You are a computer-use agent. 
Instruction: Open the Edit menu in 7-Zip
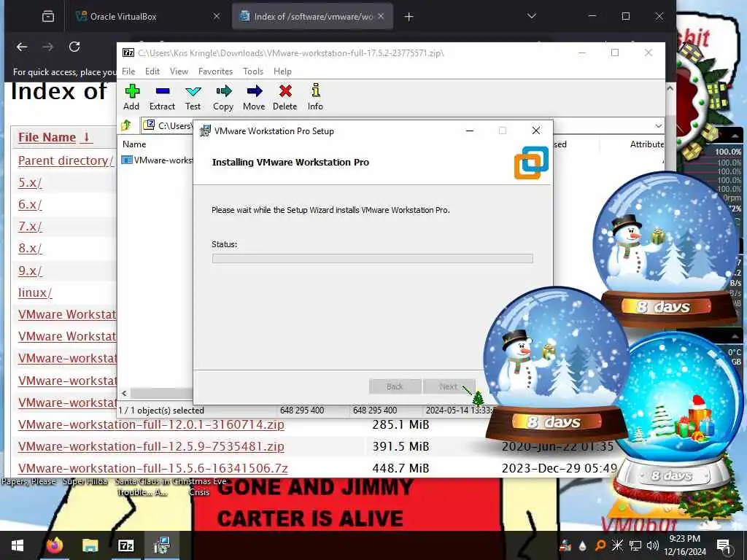click(152, 71)
